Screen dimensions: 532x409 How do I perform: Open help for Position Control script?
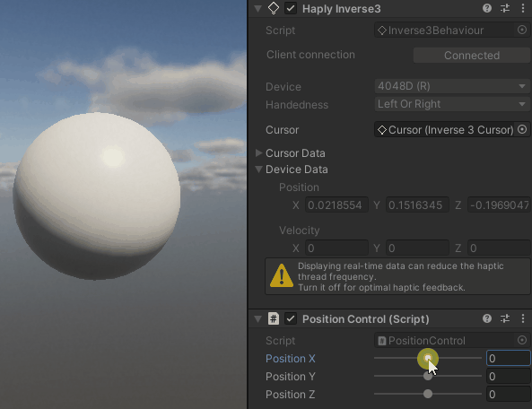click(x=487, y=318)
